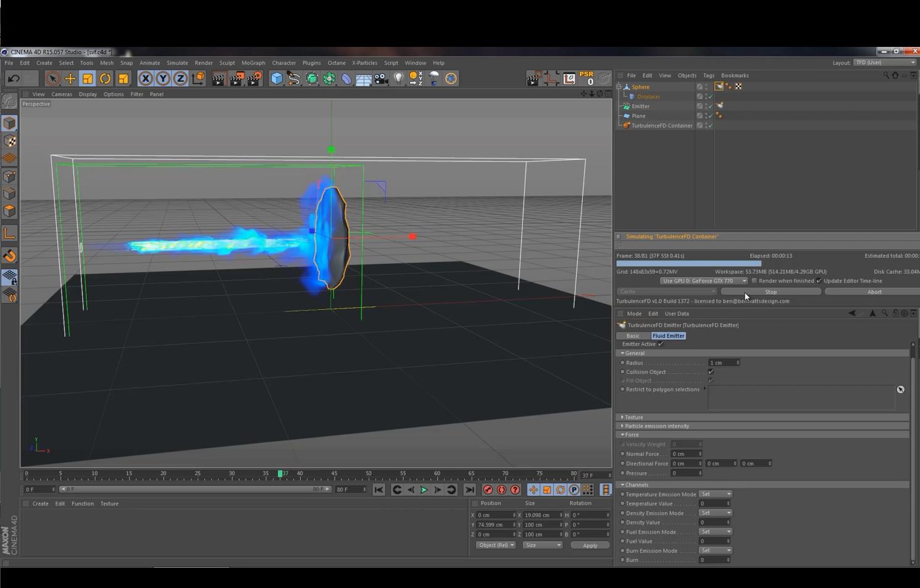
Task: Click the Go to End playback button
Action: [x=470, y=490]
